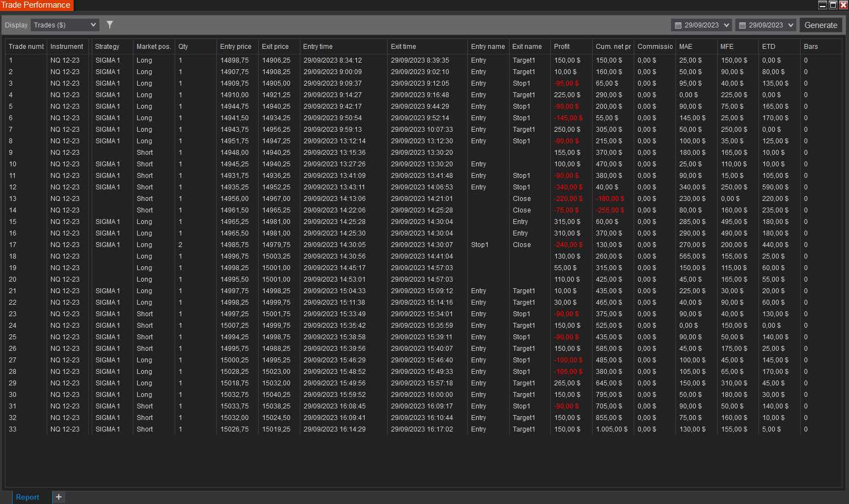Select the Close exit name in trade 13
The width and height of the screenshot is (849, 504).
522,199
